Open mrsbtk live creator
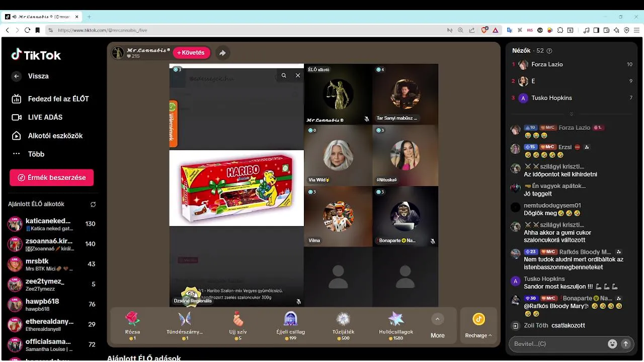This screenshot has height=362, width=644. click(x=51, y=264)
